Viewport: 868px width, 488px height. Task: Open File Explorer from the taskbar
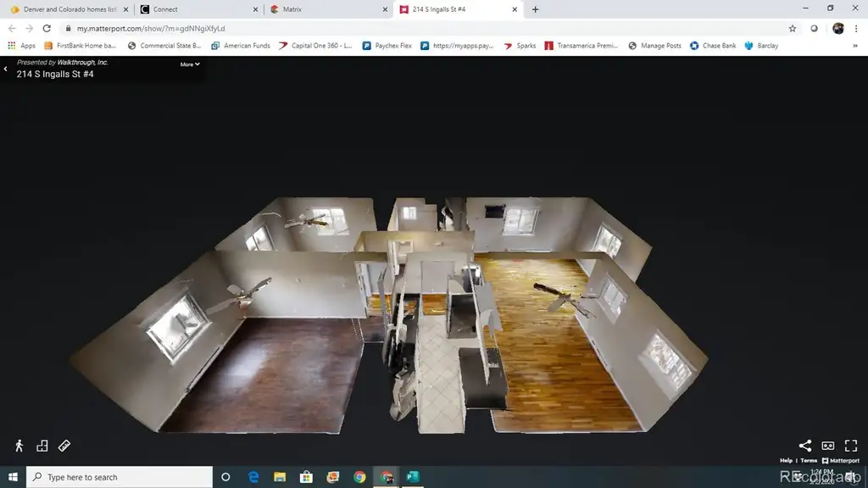pos(280,477)
